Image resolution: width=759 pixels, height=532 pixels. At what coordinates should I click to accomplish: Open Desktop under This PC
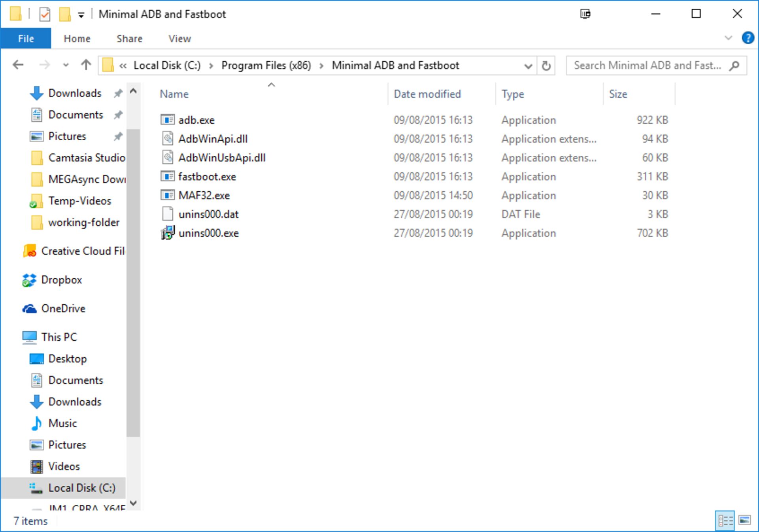coord(58,359)
